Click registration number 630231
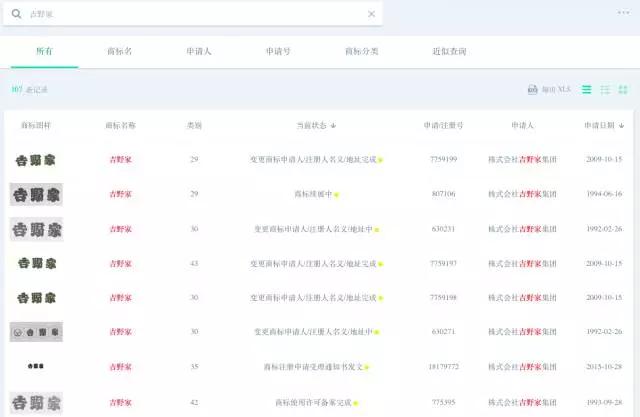Viewport: 640px width, 417px height. coord(443,228)
